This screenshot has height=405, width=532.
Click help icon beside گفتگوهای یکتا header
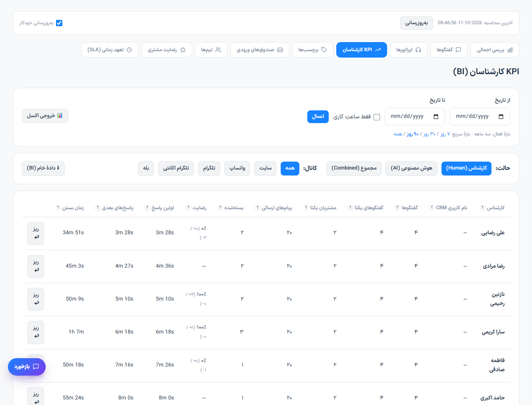pos(350,207)
